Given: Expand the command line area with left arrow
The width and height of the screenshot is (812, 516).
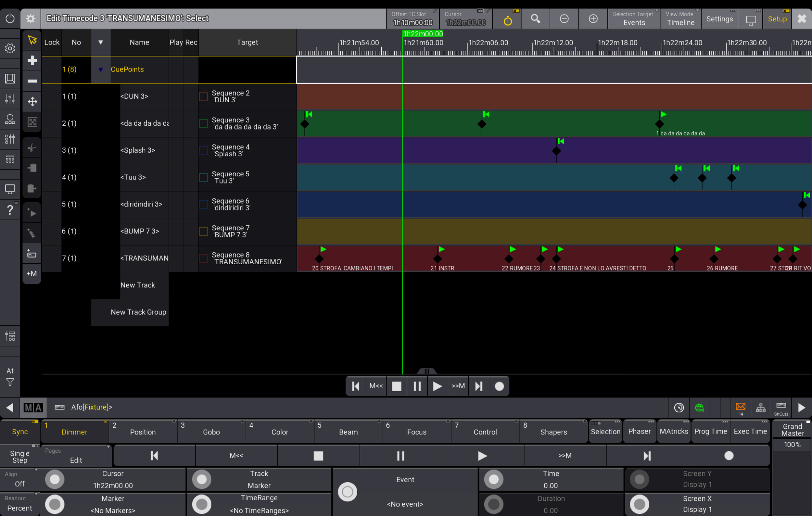Looking at the screenshot, I should pos(10,408).
